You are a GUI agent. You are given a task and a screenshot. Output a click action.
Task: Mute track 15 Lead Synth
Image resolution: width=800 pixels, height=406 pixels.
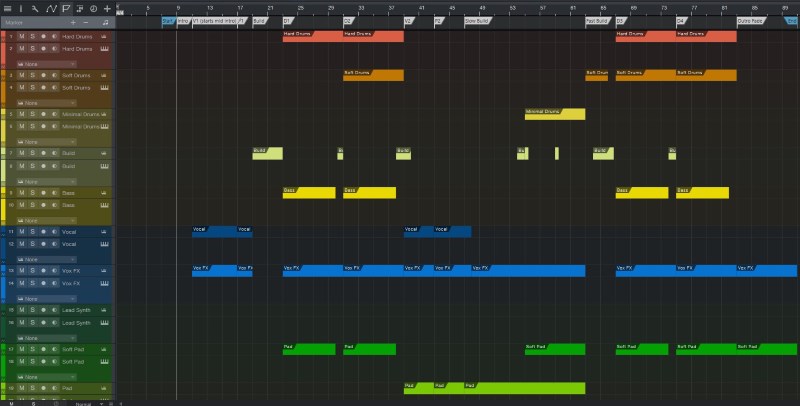point(21,310)
